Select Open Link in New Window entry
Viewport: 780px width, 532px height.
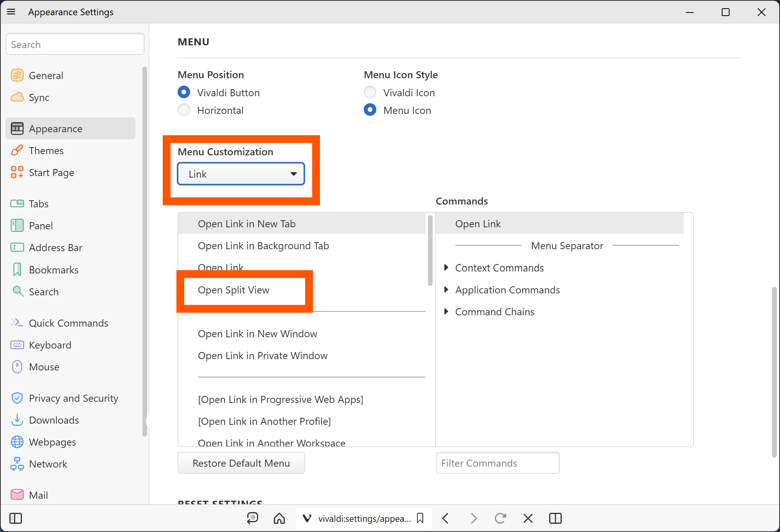(x=302, y=333)
